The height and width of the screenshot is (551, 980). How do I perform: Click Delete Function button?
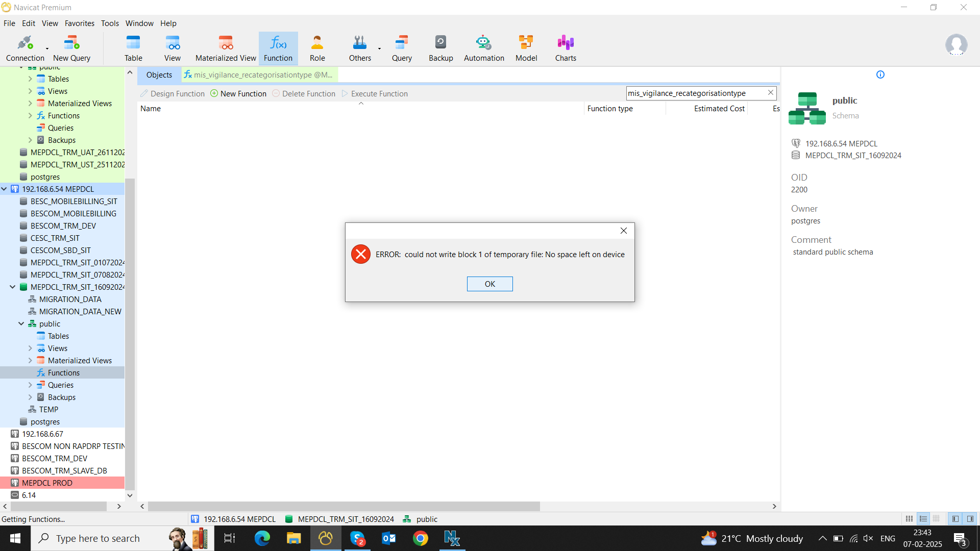tap(304, 94)
